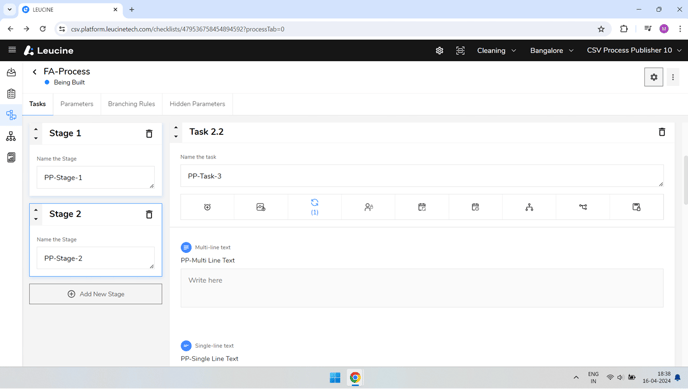
Task: Switch to the Hidden Parameters tab
Action: tap(197, 104)
